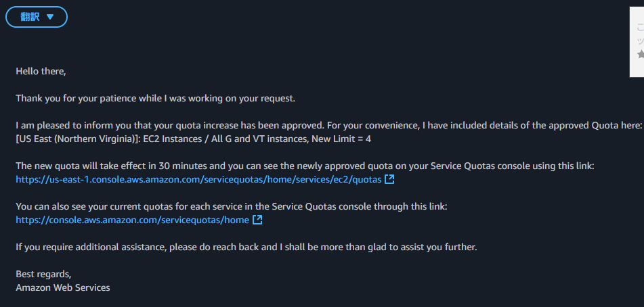The image size is (644, 307).
Task: Click the "Amazon Web Services" signature
Action: click(x=63, y=288)
